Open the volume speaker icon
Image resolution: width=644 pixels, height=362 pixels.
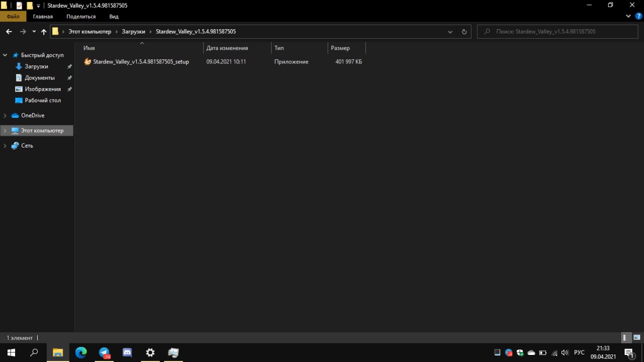(565, 353)
